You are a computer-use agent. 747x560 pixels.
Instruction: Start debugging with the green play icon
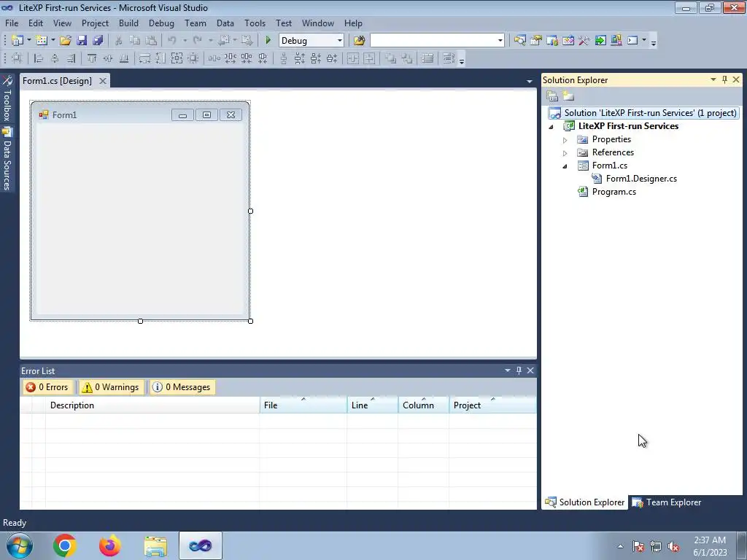(x=268, y=41)
